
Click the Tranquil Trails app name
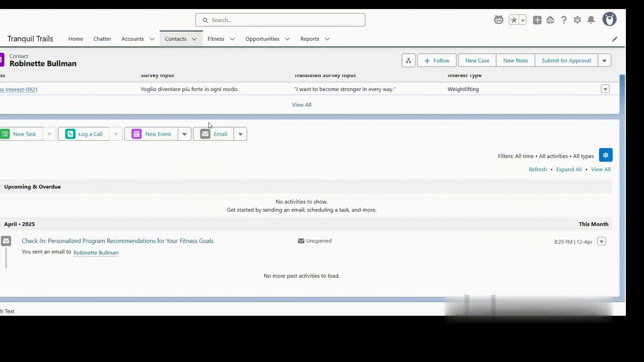(x=30, y=39)
